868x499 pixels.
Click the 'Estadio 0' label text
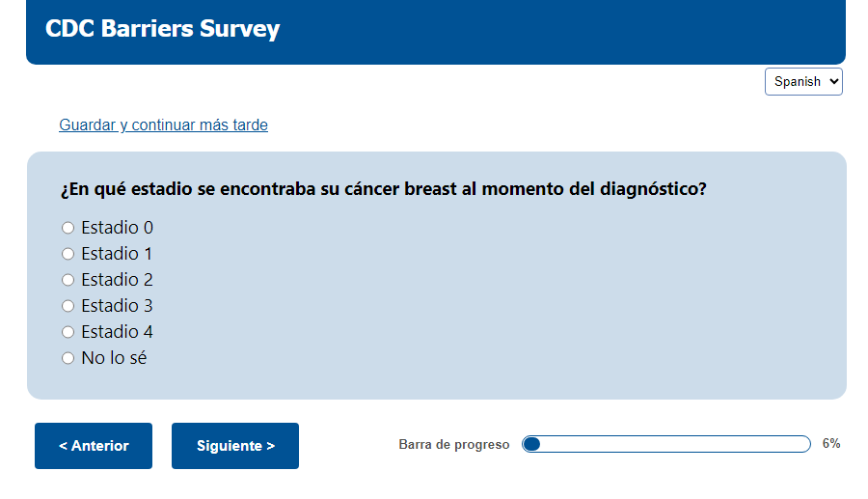[x=117, y=228]
